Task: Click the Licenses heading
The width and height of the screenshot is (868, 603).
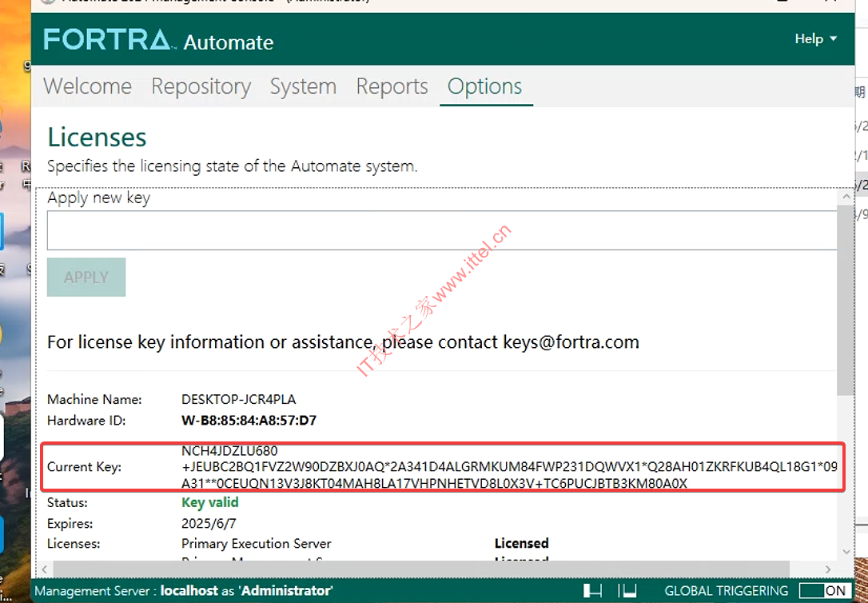Action: [97, 138]
